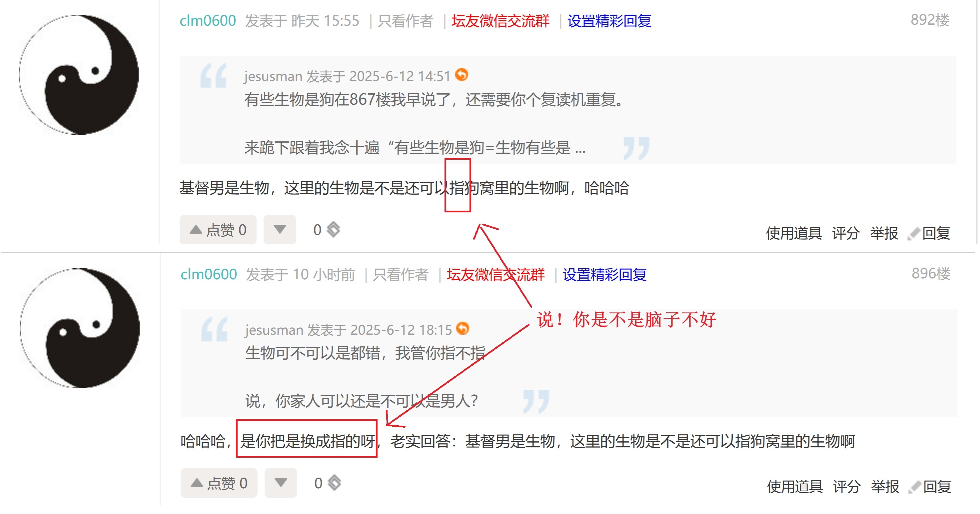Downvote the 892楼 post with the down arrow

[x=280, y=229]
